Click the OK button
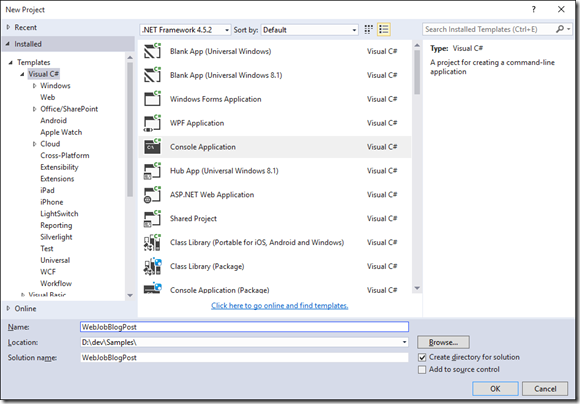Viewport: 580px width, 404px height. pyautogui.click(x=495, y=388)
